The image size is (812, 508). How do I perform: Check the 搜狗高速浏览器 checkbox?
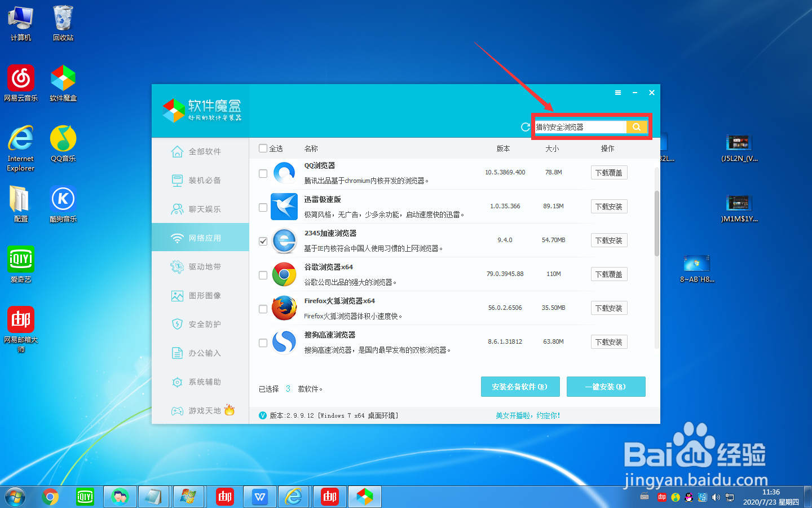pos(263,343)
